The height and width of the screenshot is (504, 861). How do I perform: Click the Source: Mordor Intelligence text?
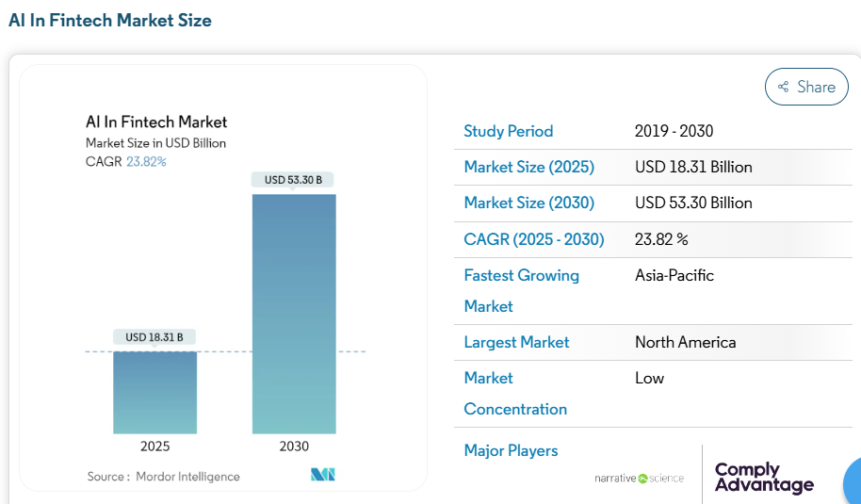click(x=164, y=477)
